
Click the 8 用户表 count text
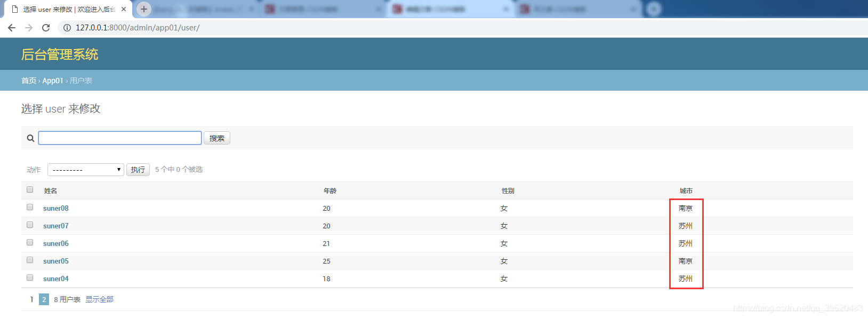tap(67, 299)
